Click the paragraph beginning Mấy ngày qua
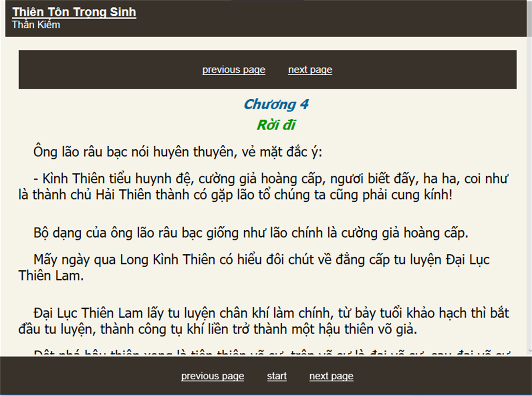This screenshot has height=396, width=532. 254,267
